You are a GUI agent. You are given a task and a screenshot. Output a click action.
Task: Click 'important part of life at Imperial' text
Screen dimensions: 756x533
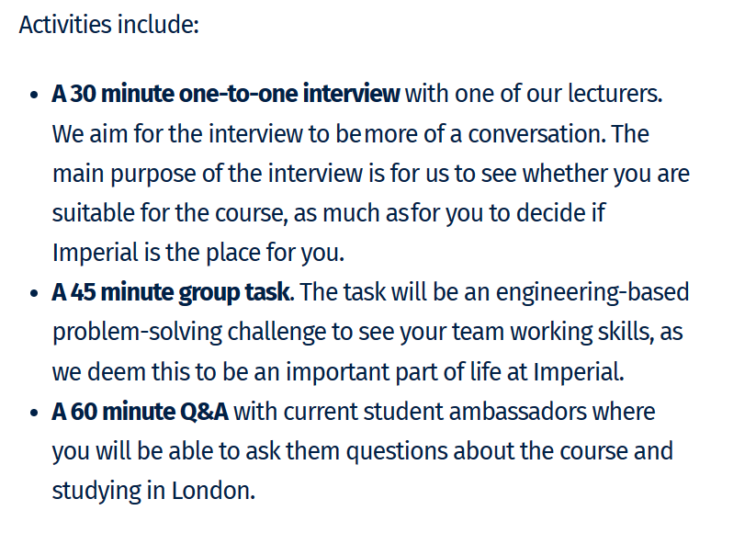point(455,372)
